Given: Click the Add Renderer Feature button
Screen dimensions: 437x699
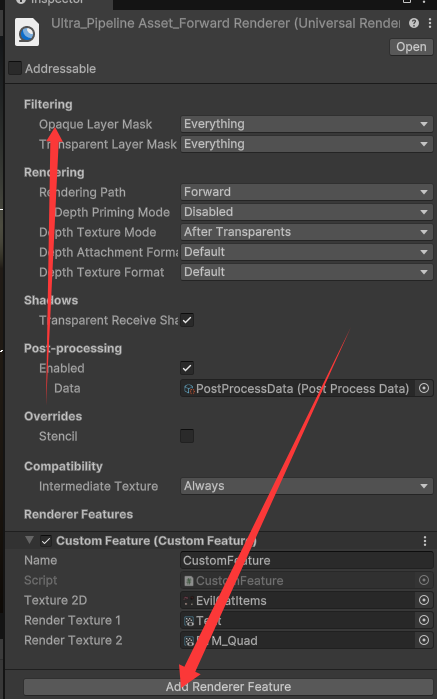Looking at the screenshot, I should pos(228,687).
